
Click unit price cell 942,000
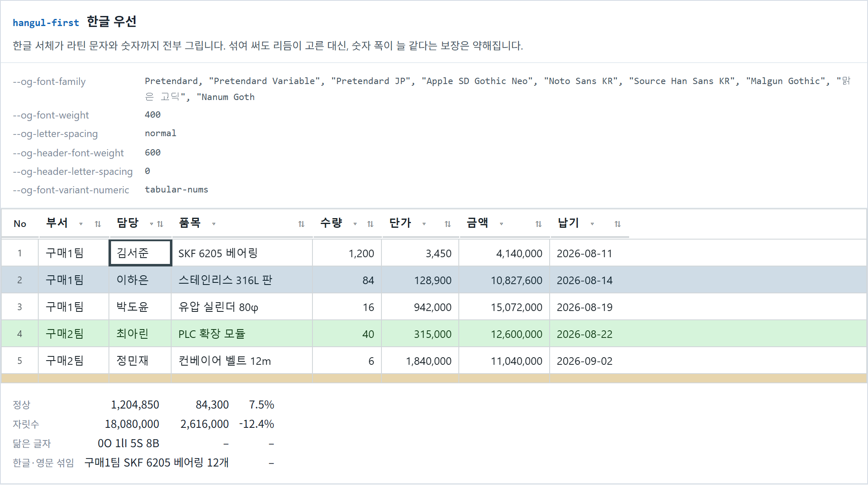(420, 307)
